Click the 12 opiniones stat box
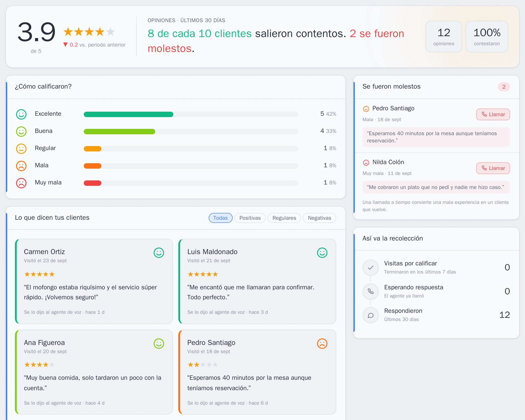Viewport: 525px width, 420px height. pyautogui.click(x=444, y=36)
